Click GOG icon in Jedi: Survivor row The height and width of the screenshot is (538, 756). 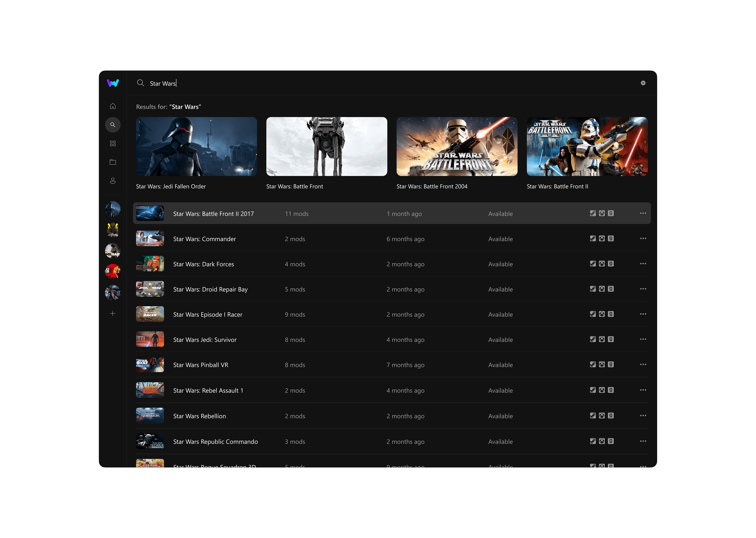tap(611, 339)
